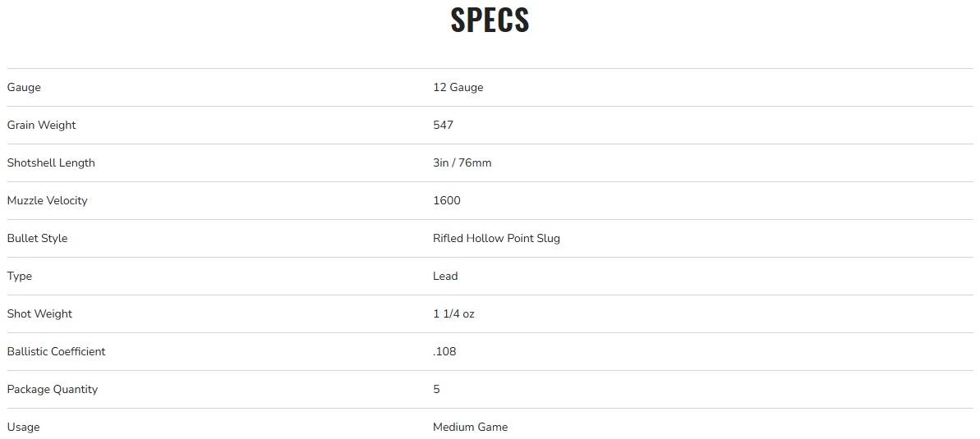980x439 pixels.
Task: Click the Type label
Action: click(x=20, y=277)
